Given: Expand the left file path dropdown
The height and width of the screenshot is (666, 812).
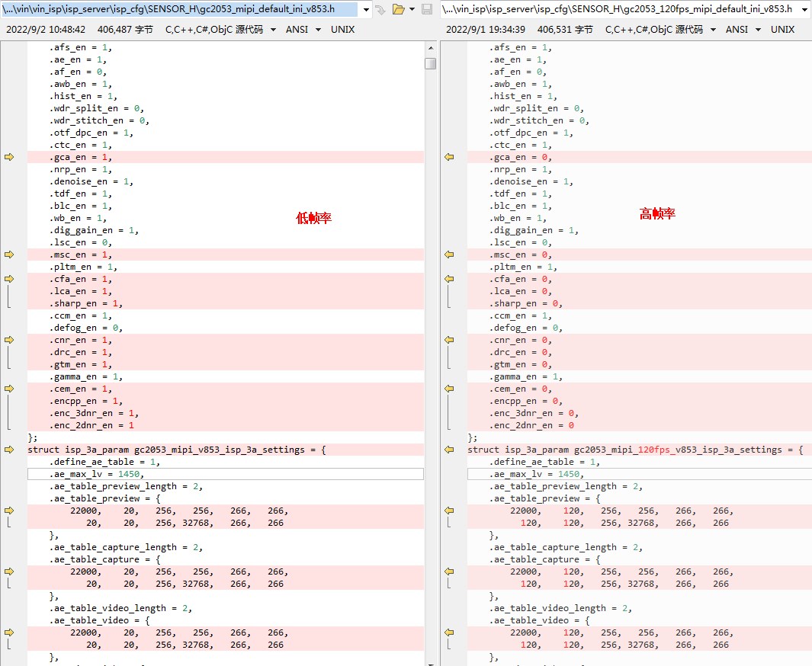Looking at the screenshot, I should pos(366,10).
